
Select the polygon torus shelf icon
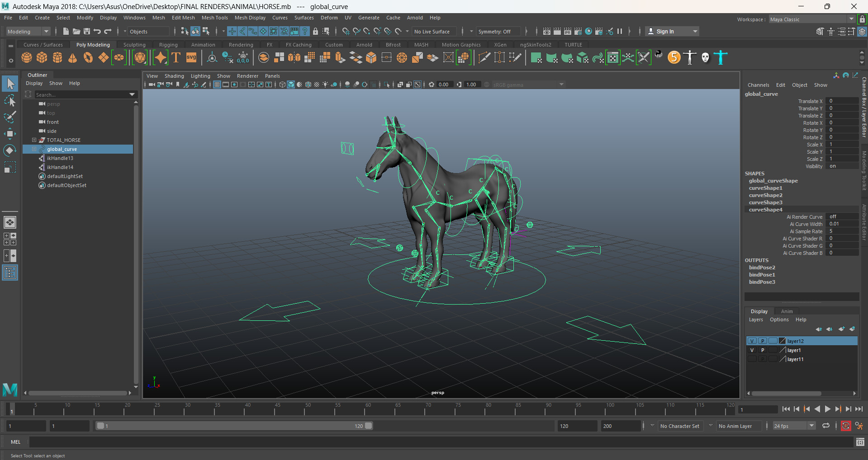[88, 57]
